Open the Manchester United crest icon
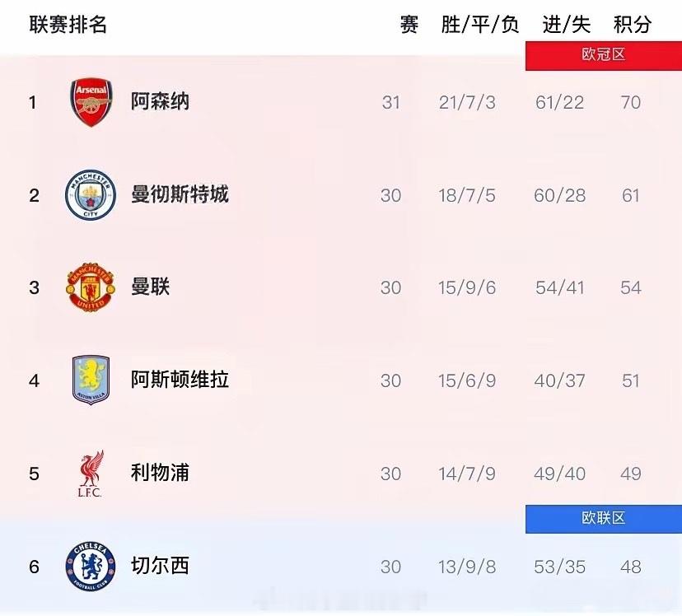Screen dimensions: 682x616 coord(91,287)
